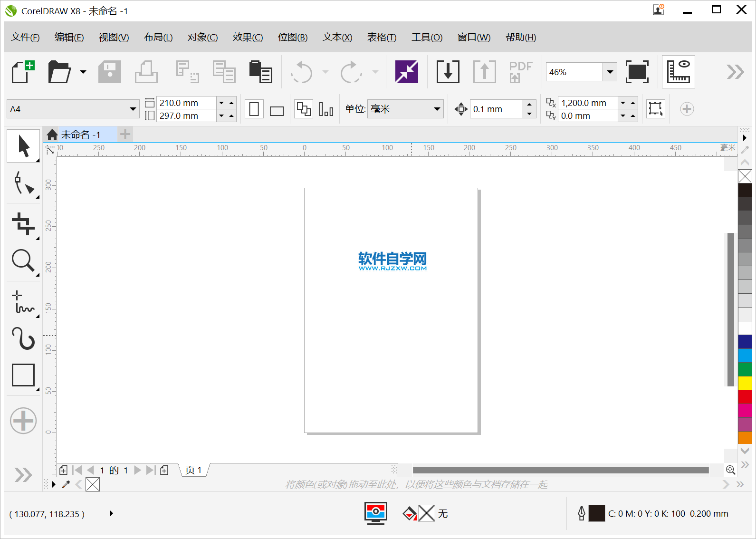756x539 pixels.
Task: Select the Pick arrow tool
Action: coord(23,146)
